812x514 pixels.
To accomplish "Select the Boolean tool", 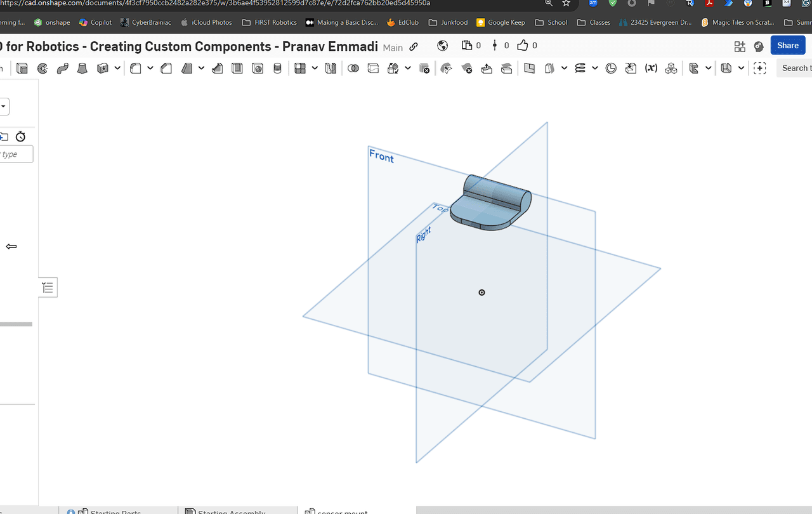I will click(x=353, y=69).
